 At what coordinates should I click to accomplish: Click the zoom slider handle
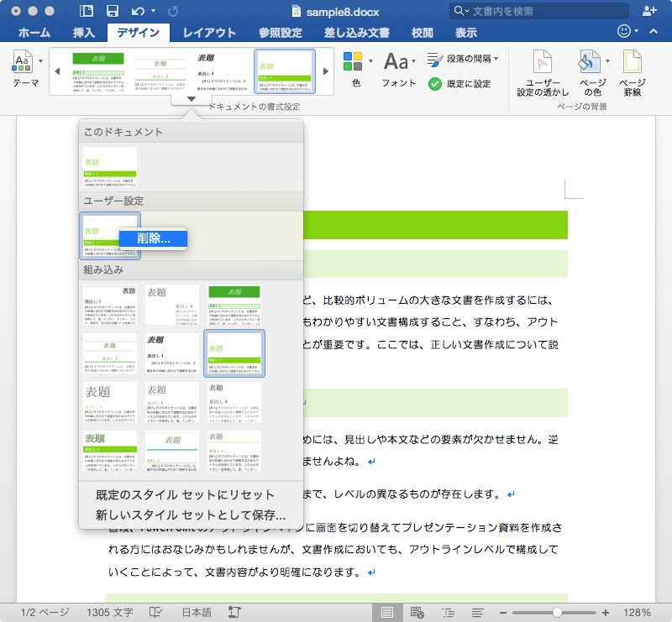point(557,613)
